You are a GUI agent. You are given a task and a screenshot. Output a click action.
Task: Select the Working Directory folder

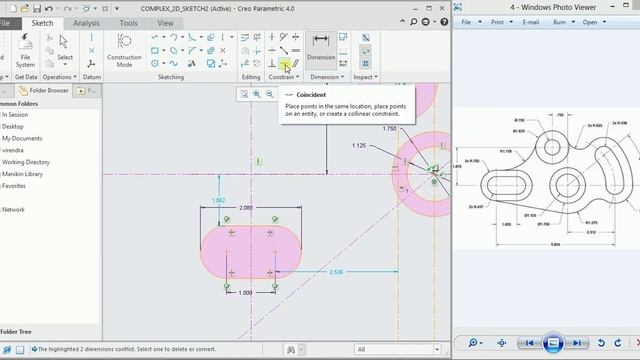click(26, 162)
